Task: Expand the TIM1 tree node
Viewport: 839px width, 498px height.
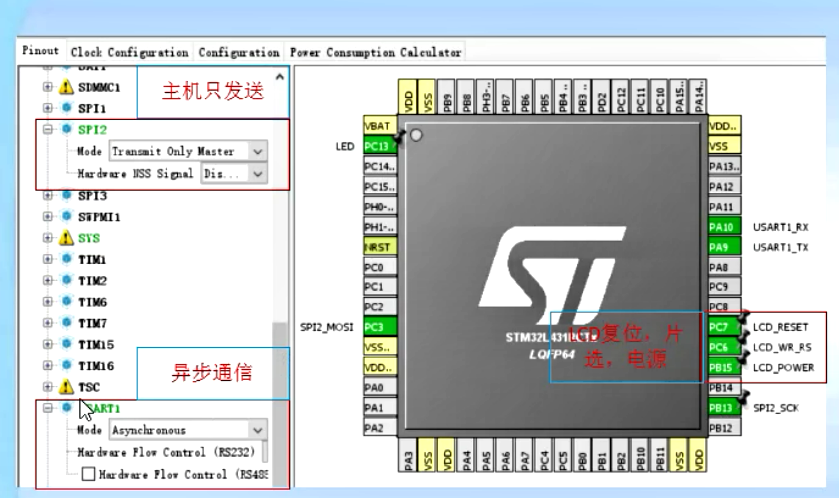Action: click(48, 259)
